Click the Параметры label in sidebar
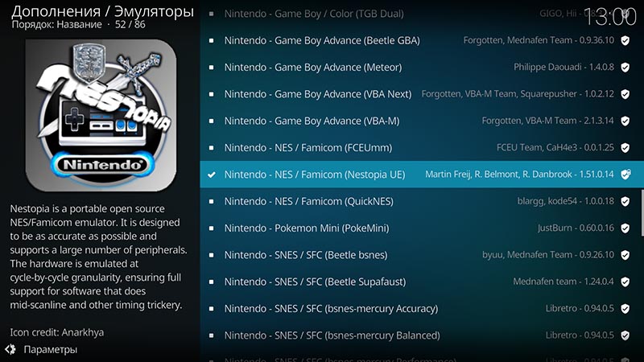Screen dimensions: 644x362 (50, 350)
